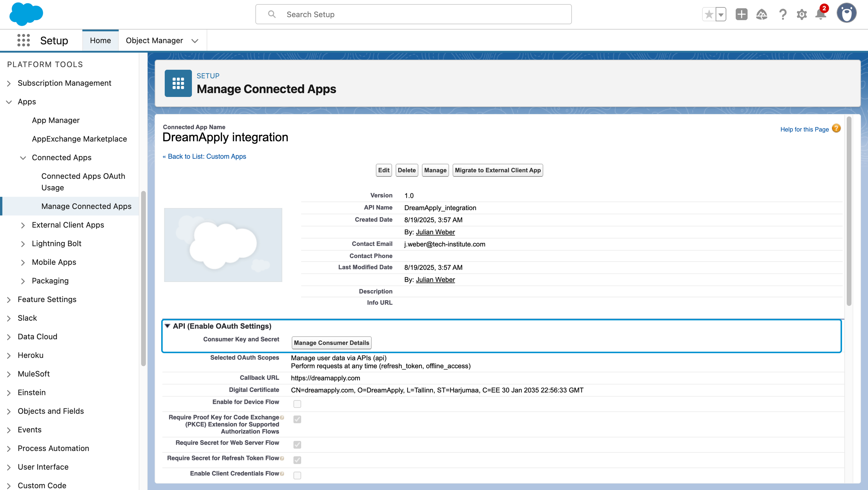Toggle Require Secret for Refresh Token Flow

click(297, 460)
